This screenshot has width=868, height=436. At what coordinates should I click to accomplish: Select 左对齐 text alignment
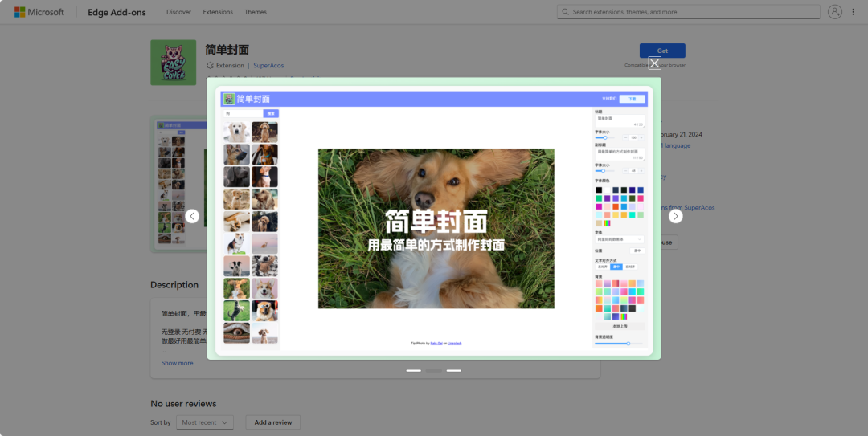coord(602,267)
